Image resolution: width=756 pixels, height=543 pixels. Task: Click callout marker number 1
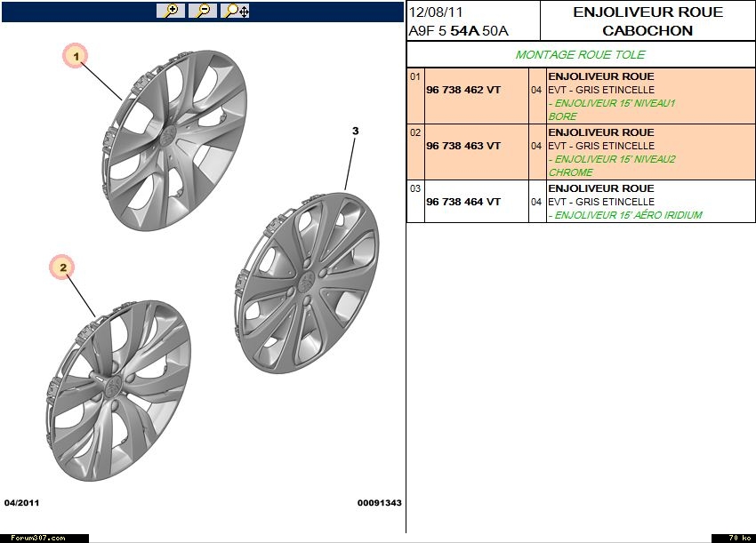pos(76,56)
